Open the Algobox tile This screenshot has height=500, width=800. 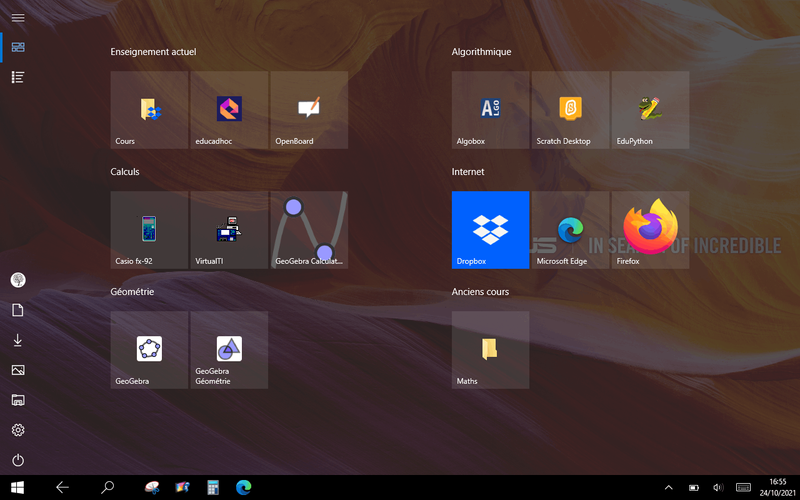click(490, 110)
